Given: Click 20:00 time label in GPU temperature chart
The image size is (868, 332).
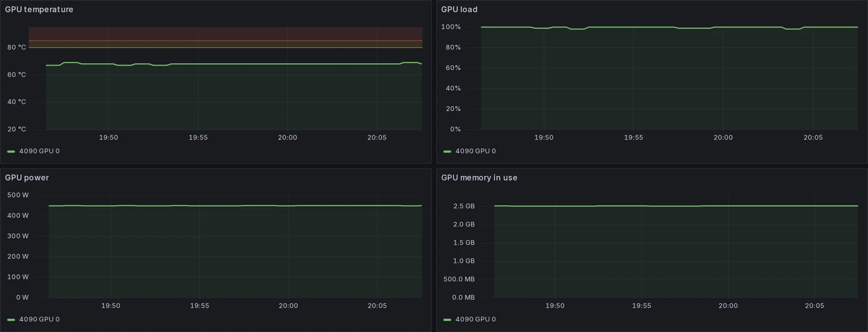Looking at the screenshot, I should [288, 138].
